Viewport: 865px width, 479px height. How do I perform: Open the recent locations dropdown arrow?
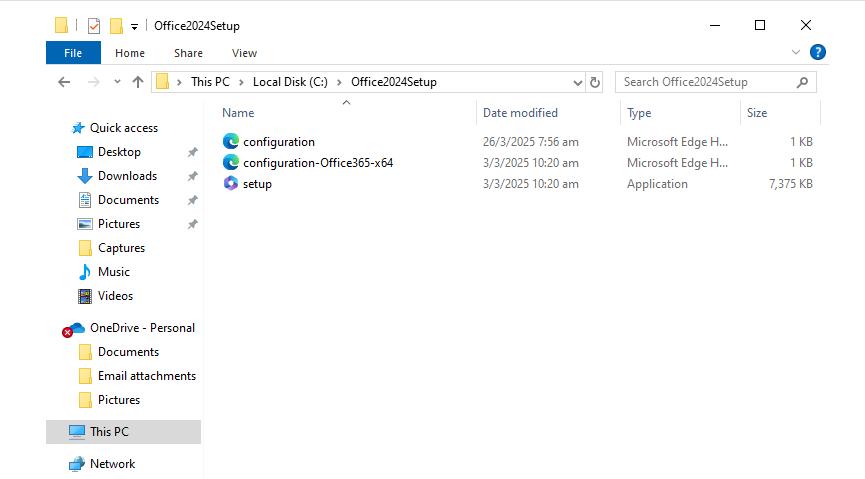[x=117, y=82]
